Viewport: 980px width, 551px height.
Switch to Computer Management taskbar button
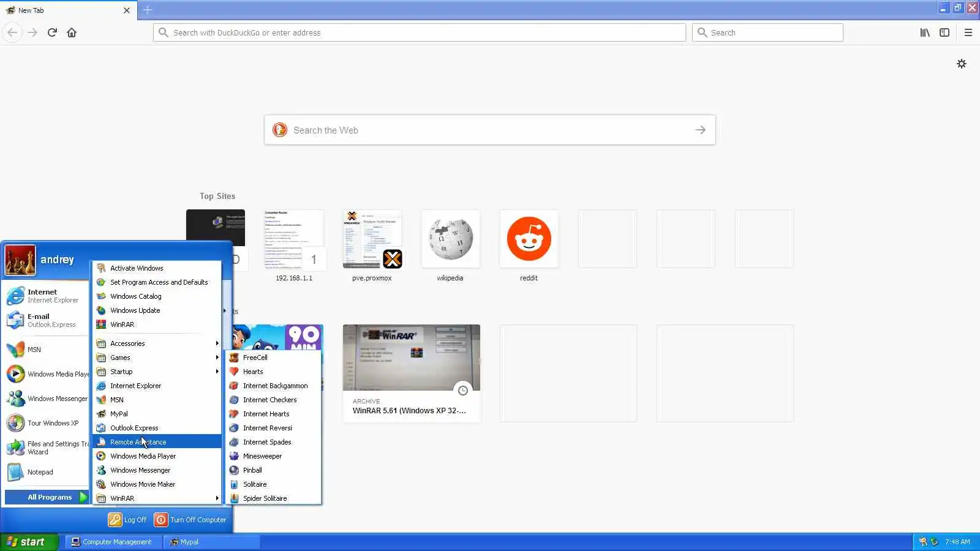(114, 542)
